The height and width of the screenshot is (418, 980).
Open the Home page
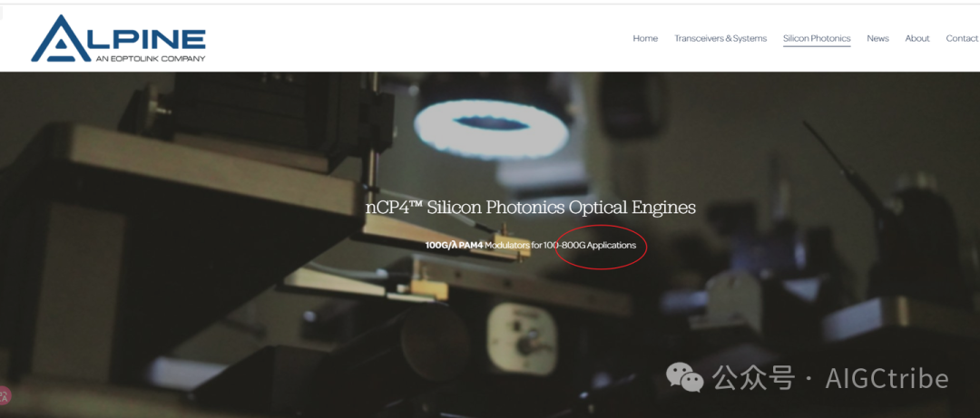645,39
